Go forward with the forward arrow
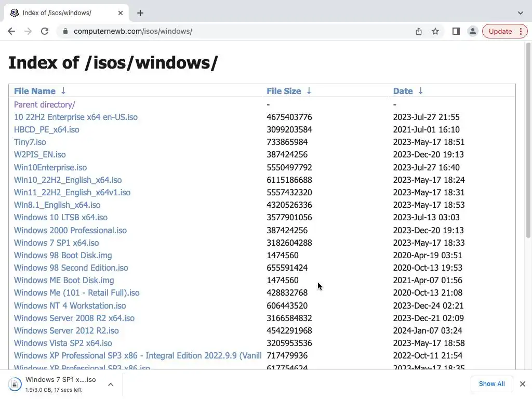This screenshot has width=532, height=399. coord(28,31)
